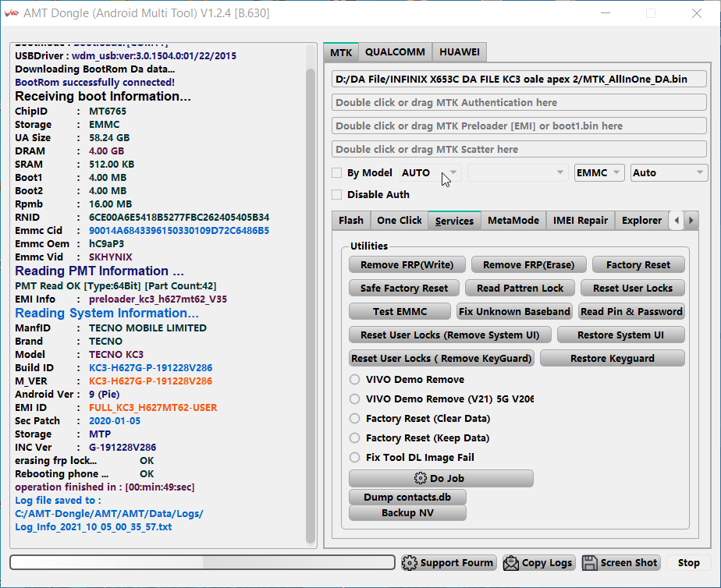Open the AUTO brand dropdown
Image resolution: width=721 pixels, height=588 pixels.
coord(431,172)
